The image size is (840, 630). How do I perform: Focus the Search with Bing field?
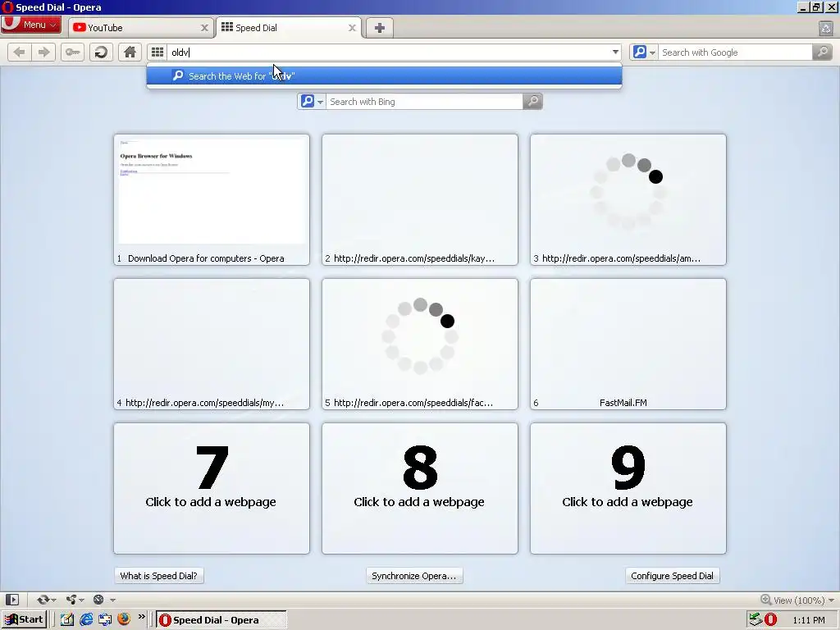point(424,101)
